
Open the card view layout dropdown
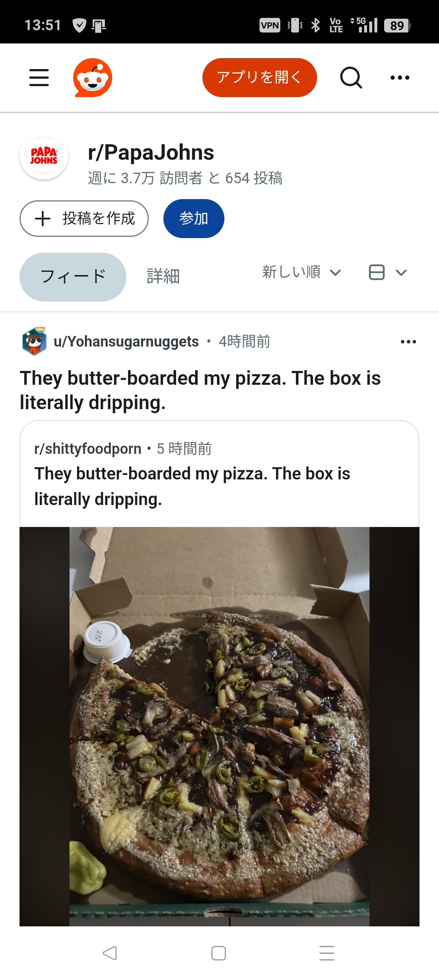click(x=387, y=272)
